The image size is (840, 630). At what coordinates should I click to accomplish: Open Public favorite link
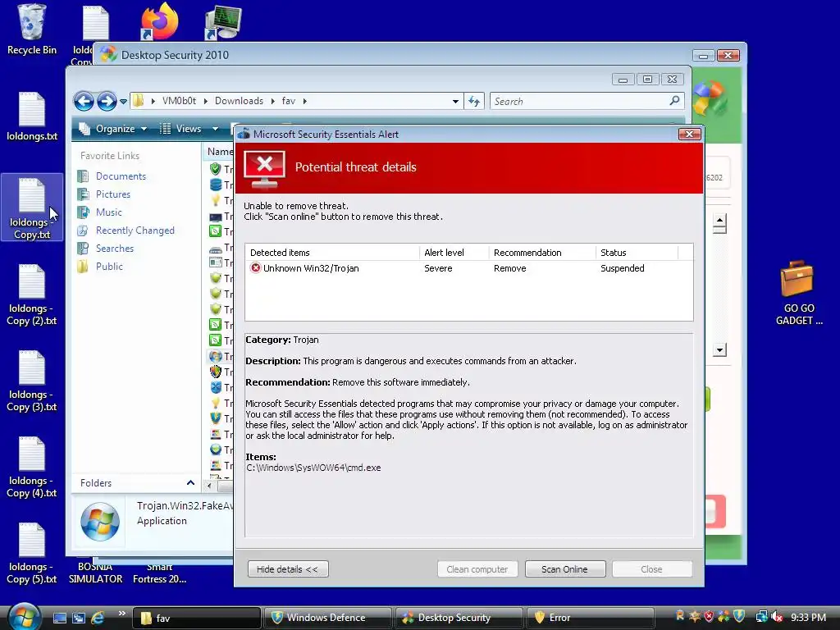[x=109, y=267]
